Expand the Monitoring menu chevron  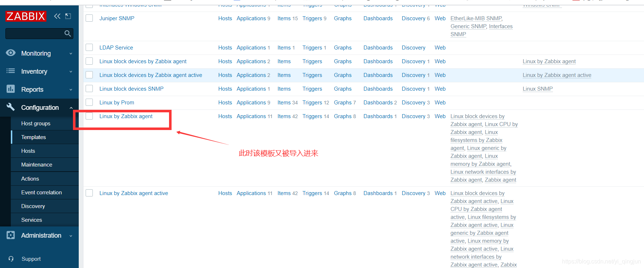point(71,53)
